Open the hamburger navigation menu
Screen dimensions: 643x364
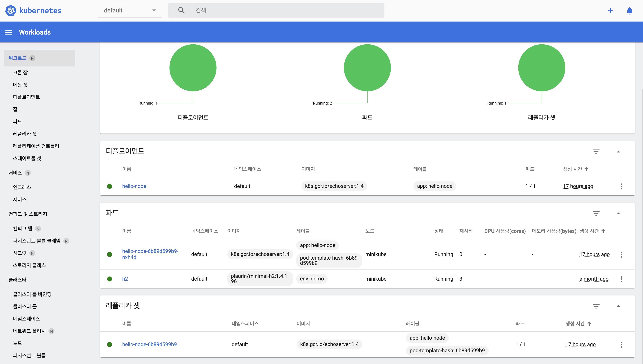[x=9, y=32]
